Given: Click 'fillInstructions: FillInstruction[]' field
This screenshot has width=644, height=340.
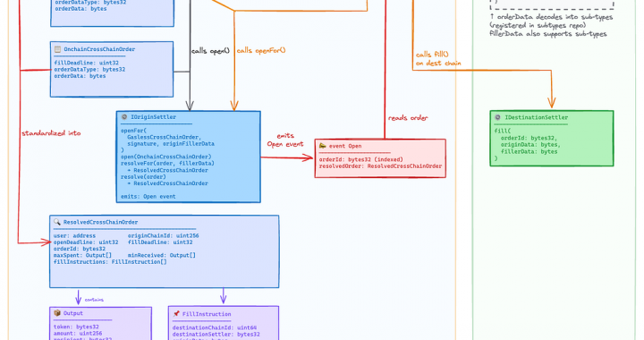Looking at the screenshot, I should [110, 262].
